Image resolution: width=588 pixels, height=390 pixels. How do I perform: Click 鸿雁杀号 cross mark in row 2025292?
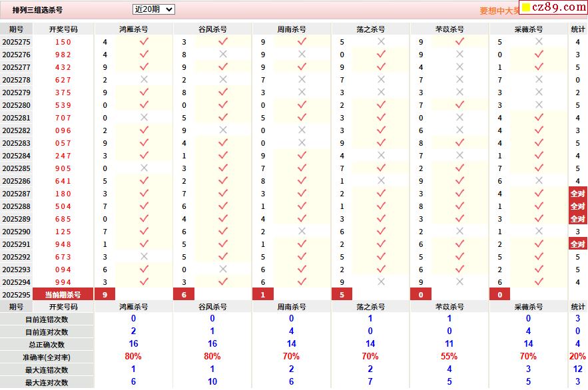(144, 256)
